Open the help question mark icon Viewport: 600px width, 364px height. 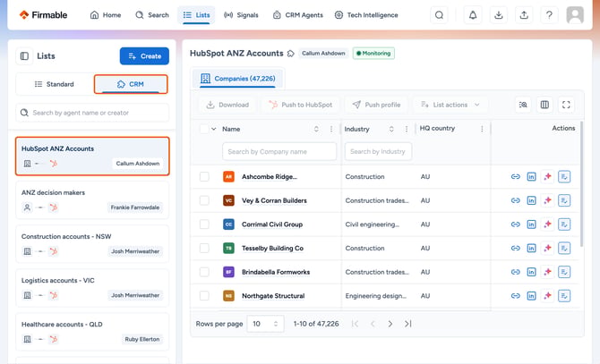549,15
